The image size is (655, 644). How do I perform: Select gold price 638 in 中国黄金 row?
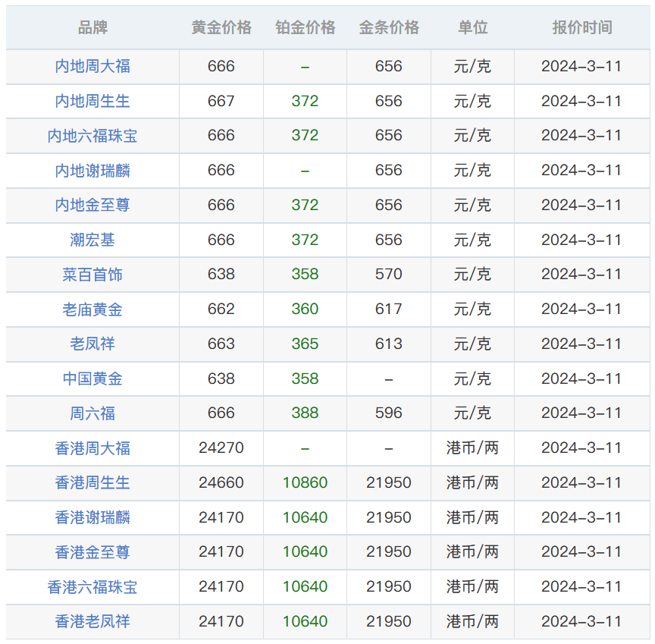coord(221,379)
